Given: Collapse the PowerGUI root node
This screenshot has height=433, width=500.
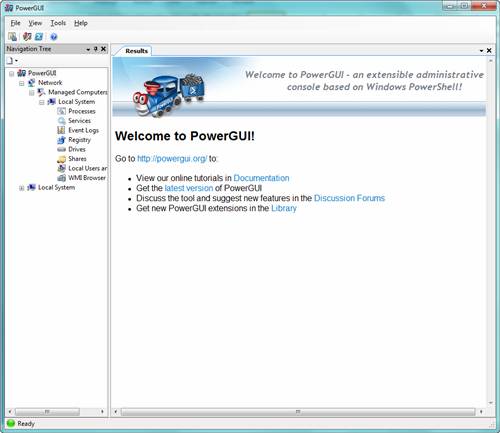Looking at the screenshot, I should coord(12,73).
